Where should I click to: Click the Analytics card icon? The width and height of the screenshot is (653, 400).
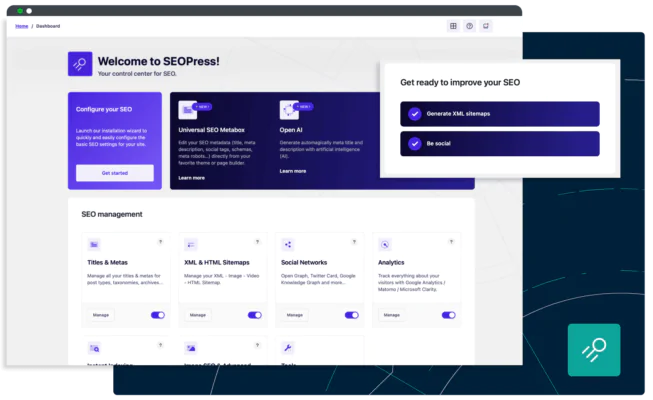pos(384,244)
